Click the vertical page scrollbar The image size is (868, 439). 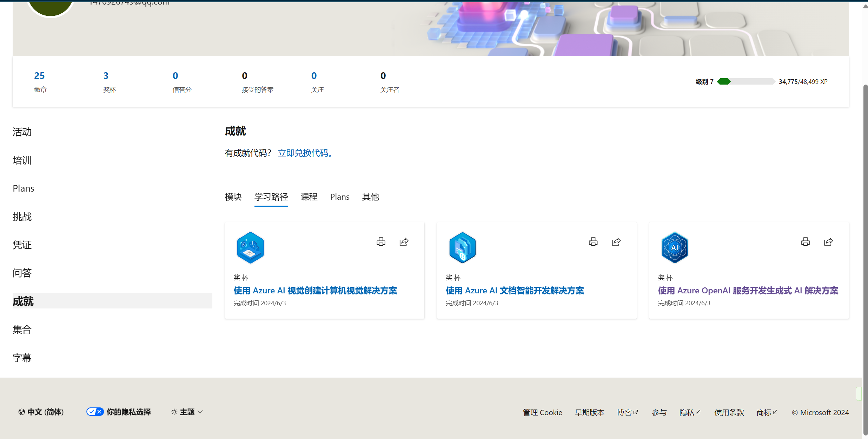pos(865,260)
